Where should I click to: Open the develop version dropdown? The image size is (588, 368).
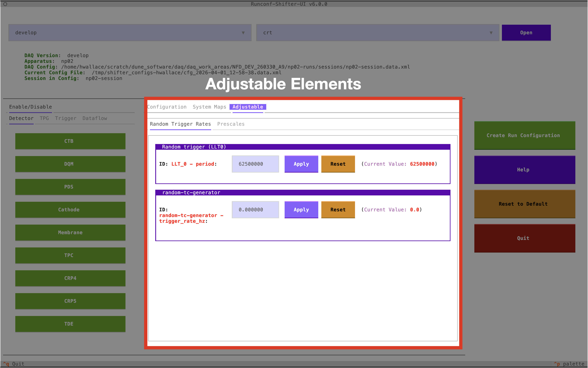click(130, 33)
